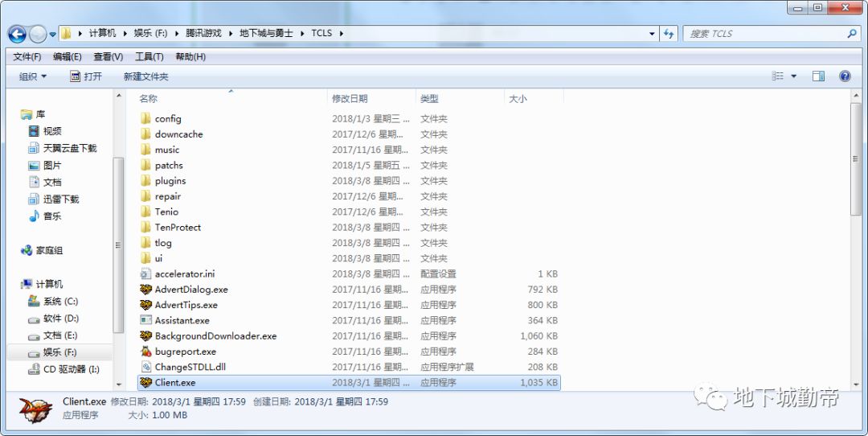Select 库 in the navigation pane
This screenshot has width=868, height=436.
[x=35, y=114]
